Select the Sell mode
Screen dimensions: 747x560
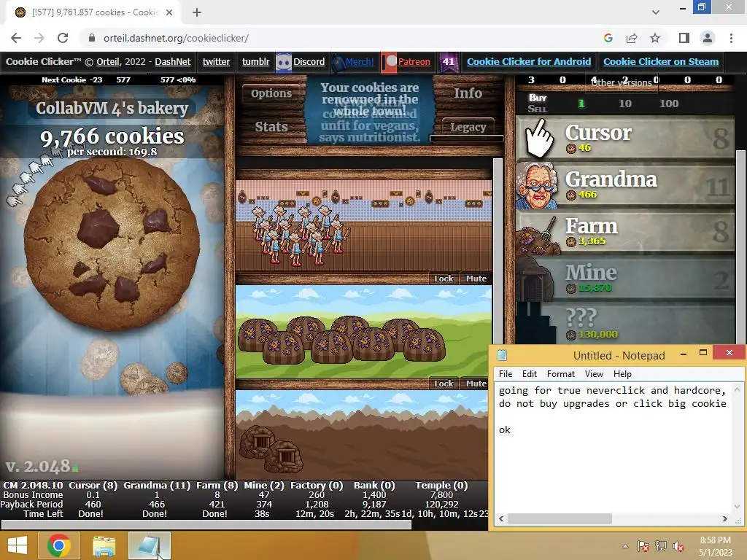tap(538, 109)
